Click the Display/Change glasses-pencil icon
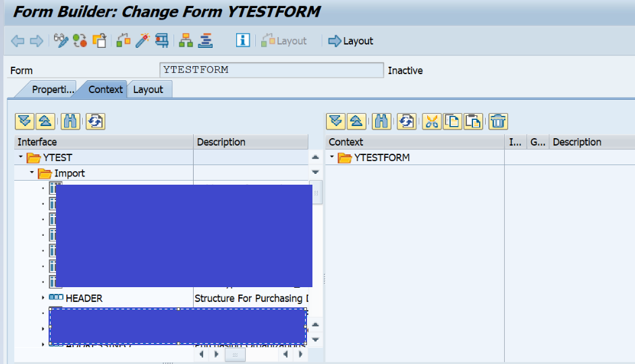635x364 pixels. coord(61,41)
